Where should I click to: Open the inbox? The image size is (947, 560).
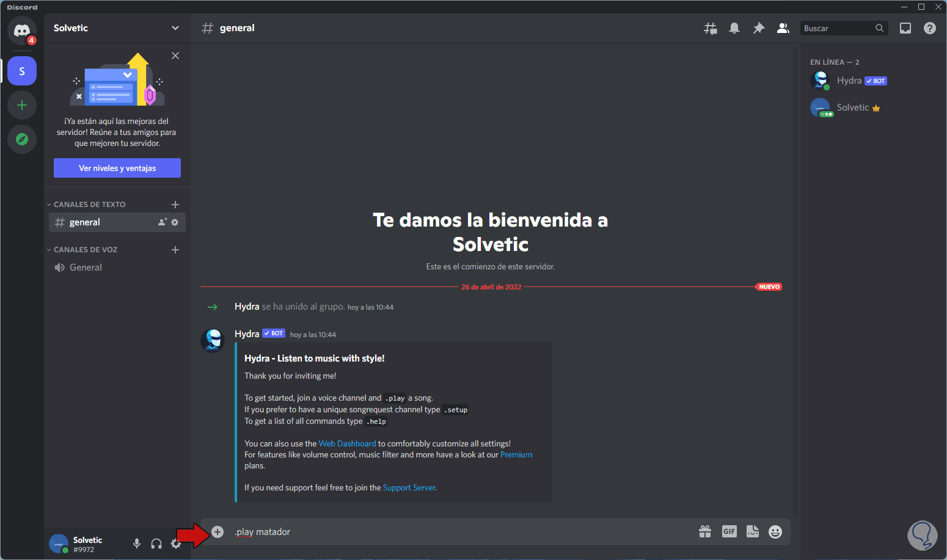905,28
